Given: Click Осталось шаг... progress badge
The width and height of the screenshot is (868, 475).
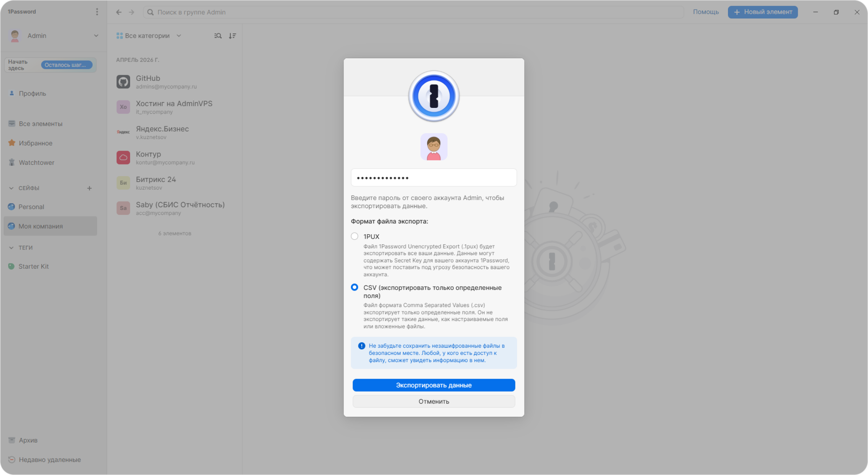Looking at the screenshot, I should 67,65.
